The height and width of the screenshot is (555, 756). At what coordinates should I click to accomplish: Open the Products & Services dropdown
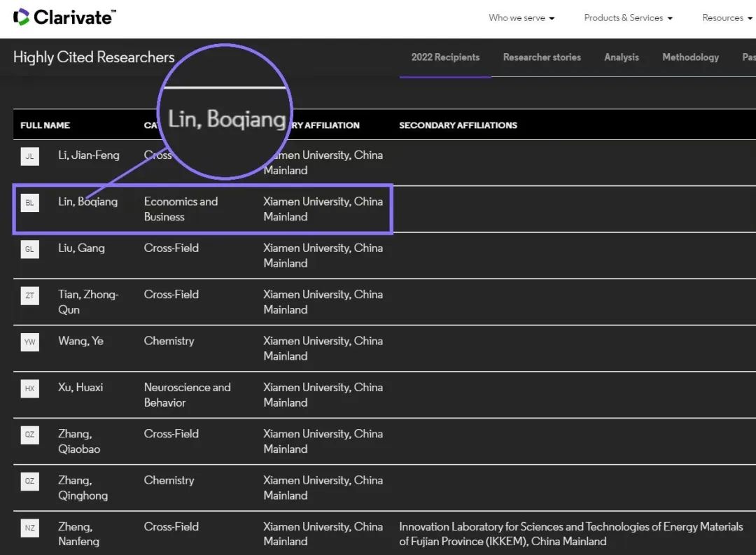[628, 18]
